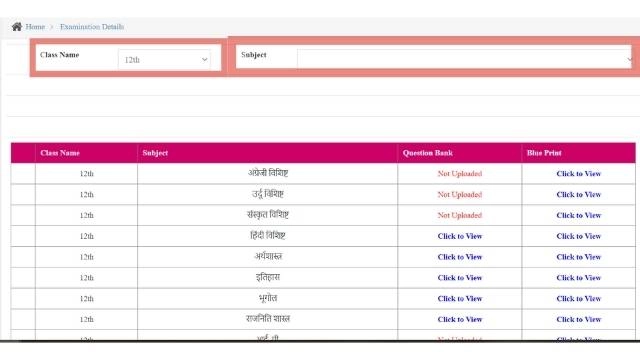Click the Class Name column header
This screenshot has width=640, height=360.
coord(60,153)
